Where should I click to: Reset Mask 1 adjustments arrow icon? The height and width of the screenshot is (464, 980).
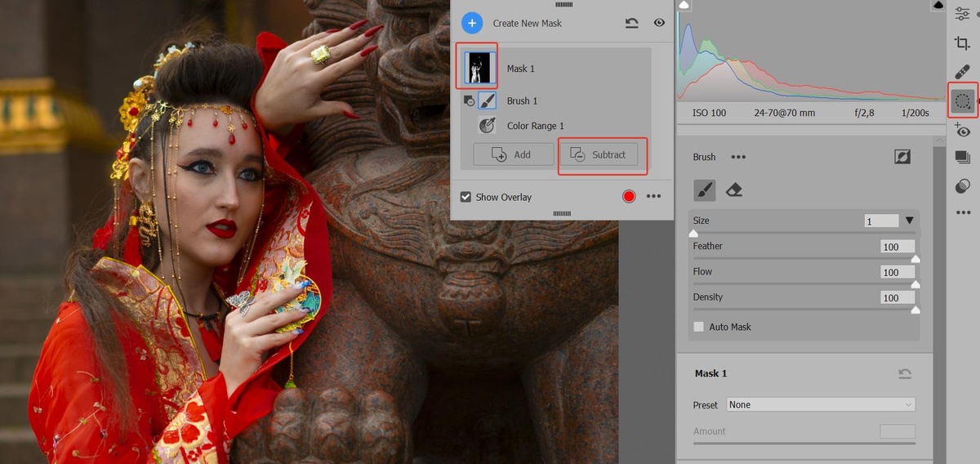tap(905, 373)
